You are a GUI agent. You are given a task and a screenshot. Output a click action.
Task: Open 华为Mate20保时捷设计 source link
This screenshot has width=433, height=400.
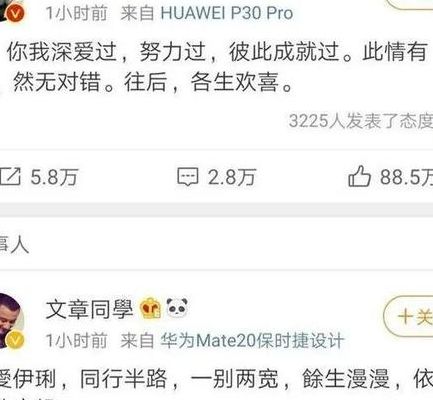point(252,341)
